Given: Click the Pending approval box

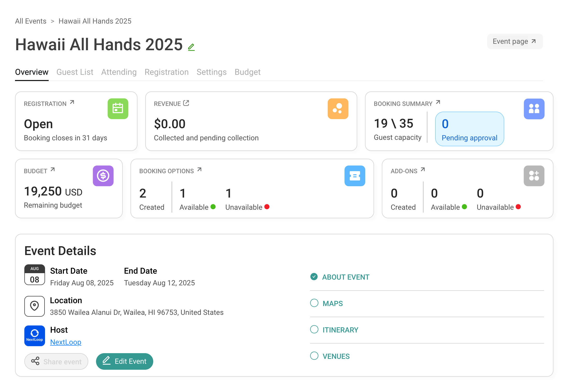Looking at the screenshot, I should 469,129.
